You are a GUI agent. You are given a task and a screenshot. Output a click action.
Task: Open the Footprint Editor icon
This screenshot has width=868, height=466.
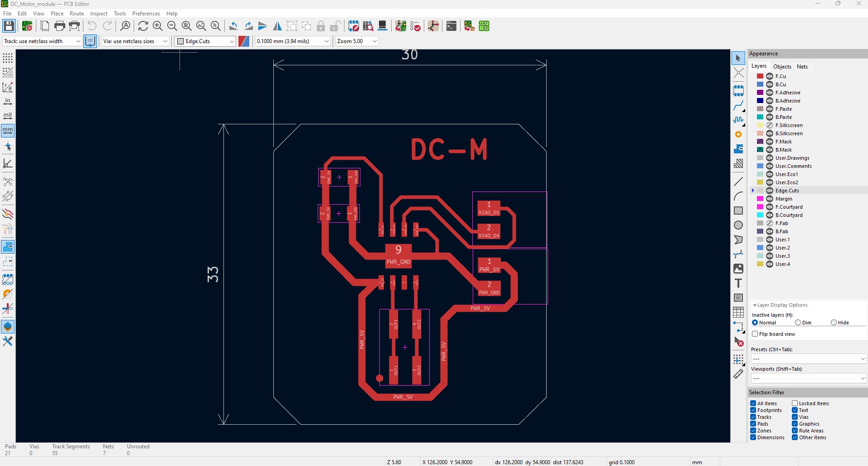pos(354,26)
